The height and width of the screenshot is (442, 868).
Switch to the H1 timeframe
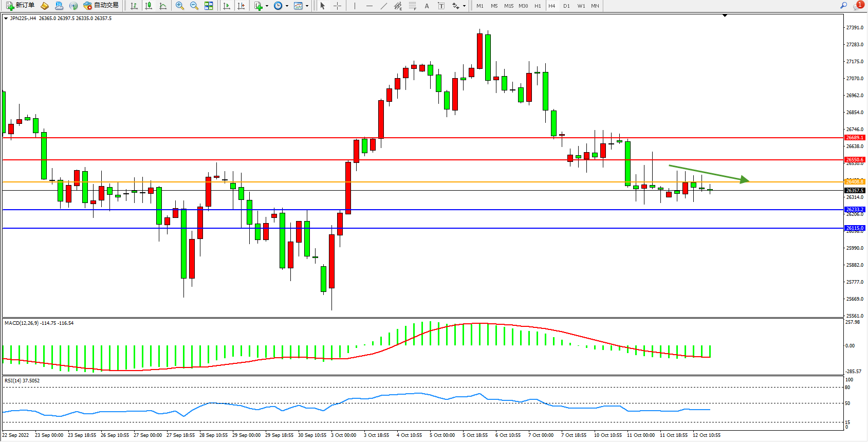[x=538, y=6]
